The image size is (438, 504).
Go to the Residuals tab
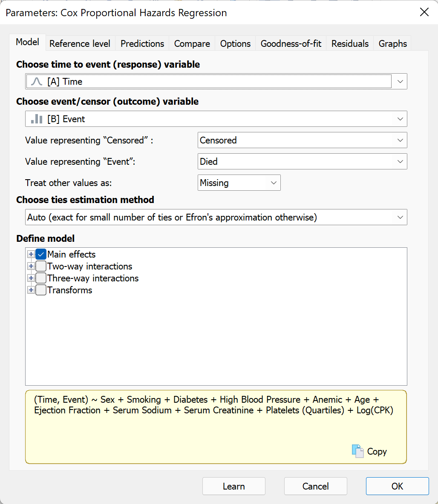(x=350, y=44)
